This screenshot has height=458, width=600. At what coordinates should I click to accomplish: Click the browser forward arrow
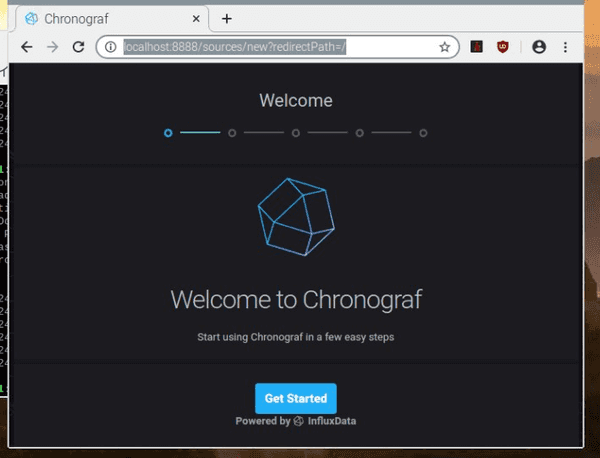pyautogui.click(x=52, y=47)
